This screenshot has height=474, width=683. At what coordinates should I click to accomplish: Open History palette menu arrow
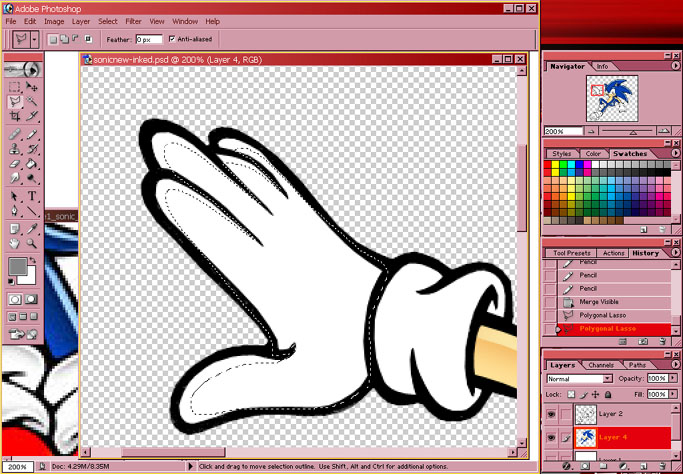675,253
